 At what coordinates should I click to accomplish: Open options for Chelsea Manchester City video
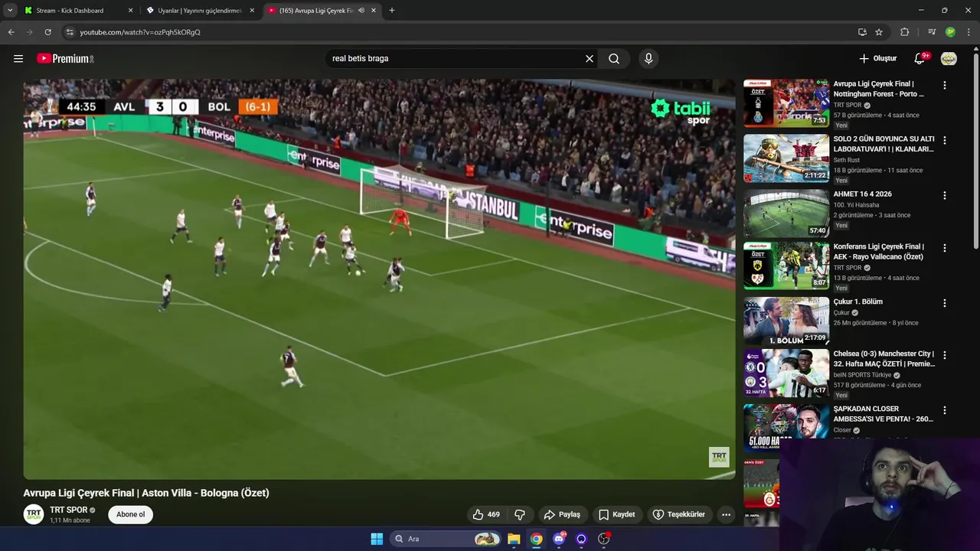pyautogui.click(x=944, y=356)
